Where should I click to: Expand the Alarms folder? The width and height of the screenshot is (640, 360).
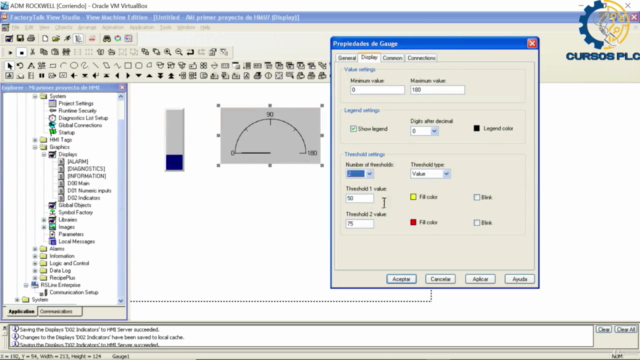click(x=35, y=249)
